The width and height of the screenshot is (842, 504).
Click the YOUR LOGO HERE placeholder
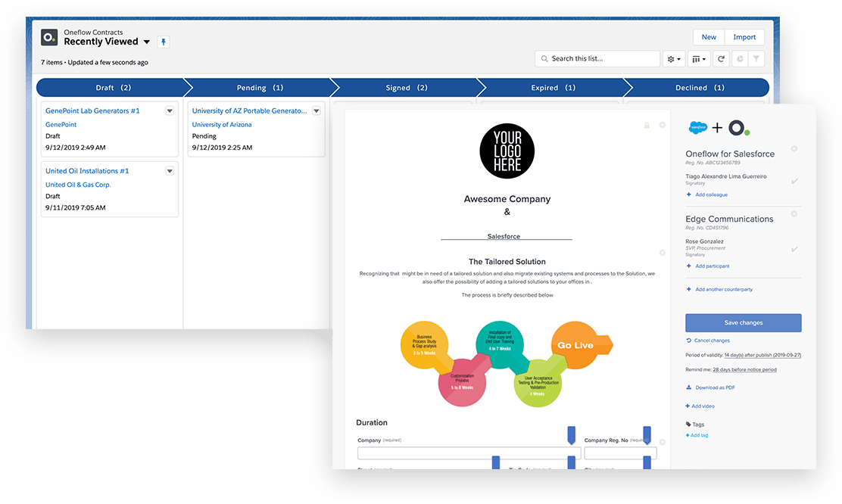507,151
